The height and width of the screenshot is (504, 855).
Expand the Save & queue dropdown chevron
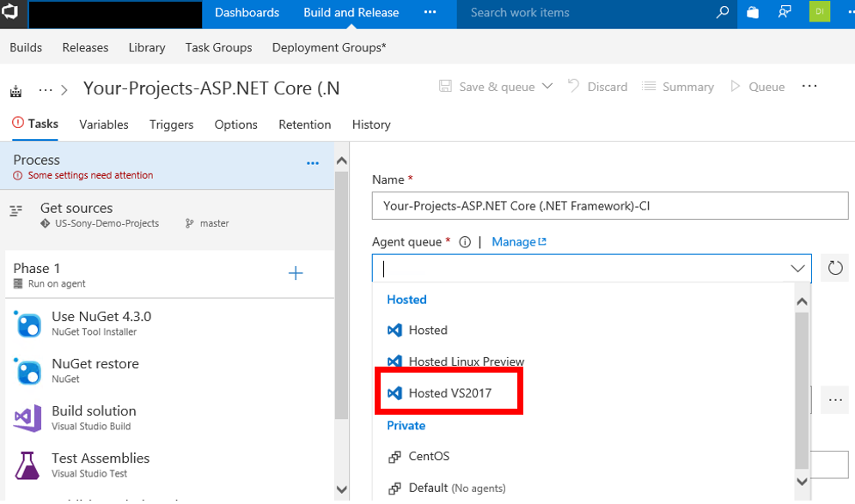(547, 86)
